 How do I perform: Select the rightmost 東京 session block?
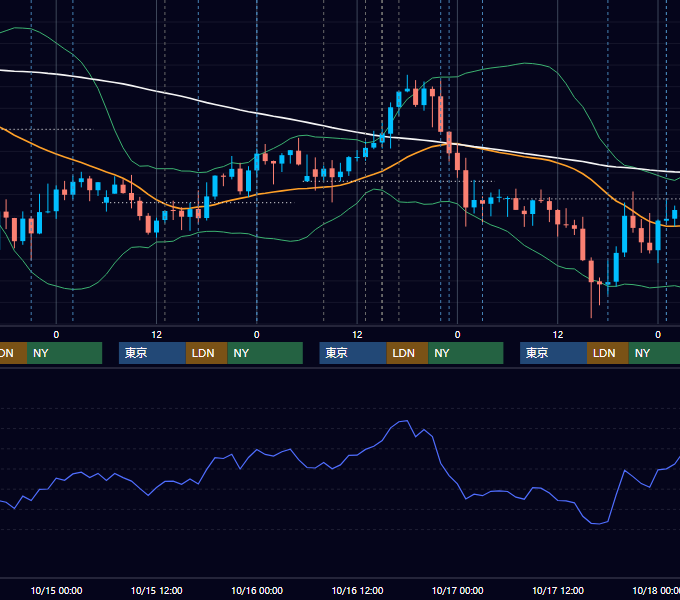553,353
